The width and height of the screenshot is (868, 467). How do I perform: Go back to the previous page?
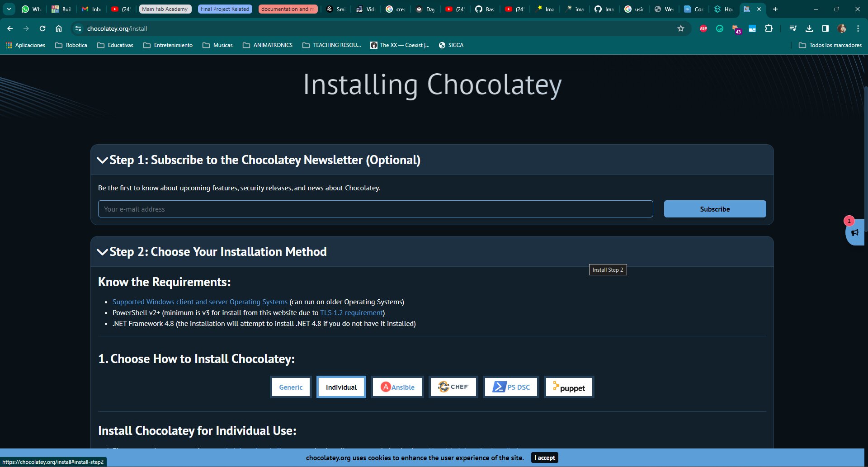pyautogui.click(x=10, y=28)
